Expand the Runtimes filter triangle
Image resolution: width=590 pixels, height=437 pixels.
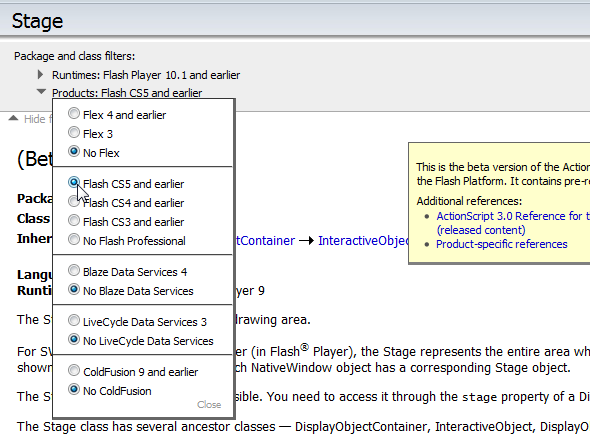tap(40, 75)
